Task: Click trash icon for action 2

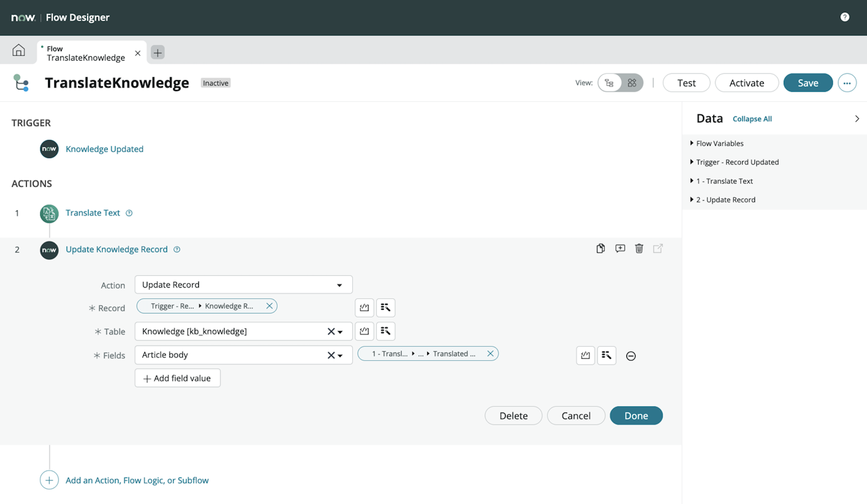Action: pos(639,249)
